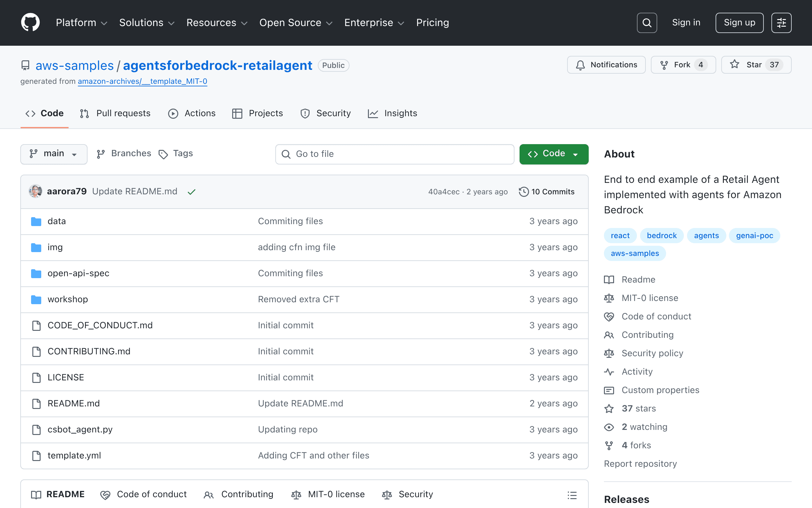Select the README tab in file viewer
This screenshot has height=508, width=812.
point(58,495)
